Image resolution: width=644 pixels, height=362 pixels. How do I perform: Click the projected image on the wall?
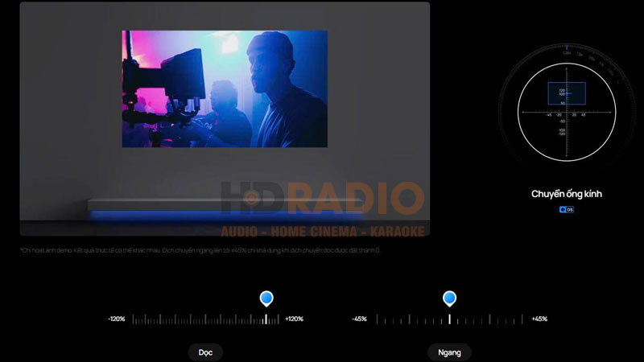point(225,88)
